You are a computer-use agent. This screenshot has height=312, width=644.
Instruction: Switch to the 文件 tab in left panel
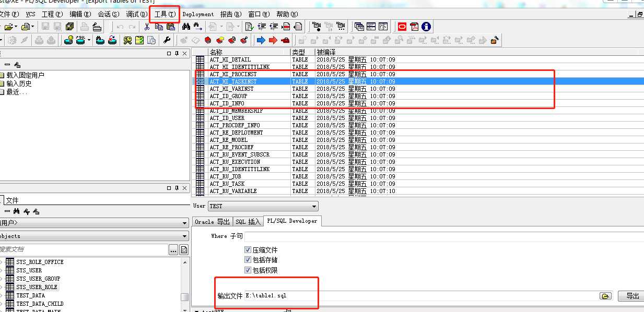[x=13, y=200]
